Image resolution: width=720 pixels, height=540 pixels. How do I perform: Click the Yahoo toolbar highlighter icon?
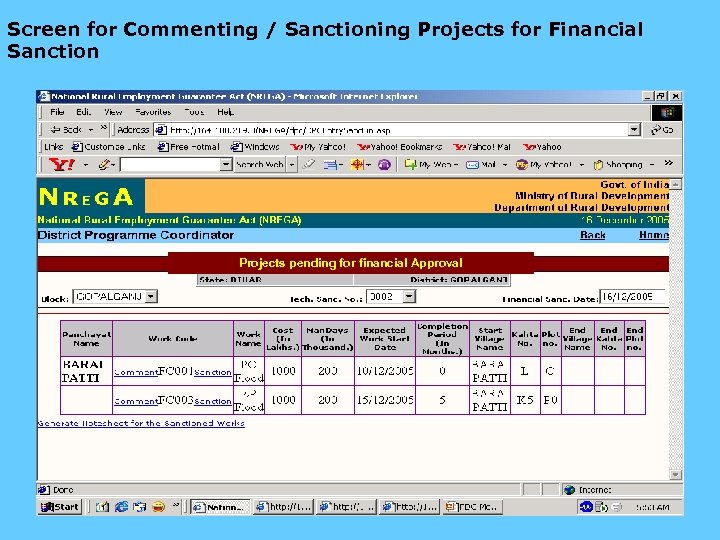[309, 164]
